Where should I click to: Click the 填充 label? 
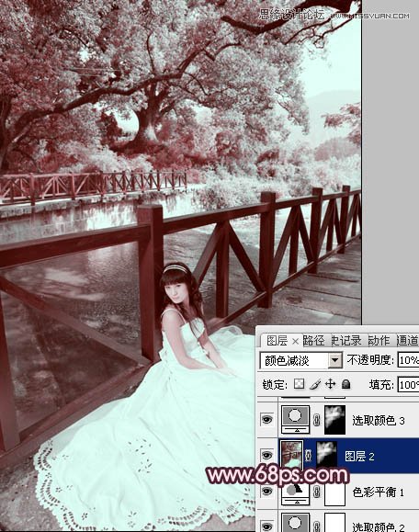(x=381, y=385)
